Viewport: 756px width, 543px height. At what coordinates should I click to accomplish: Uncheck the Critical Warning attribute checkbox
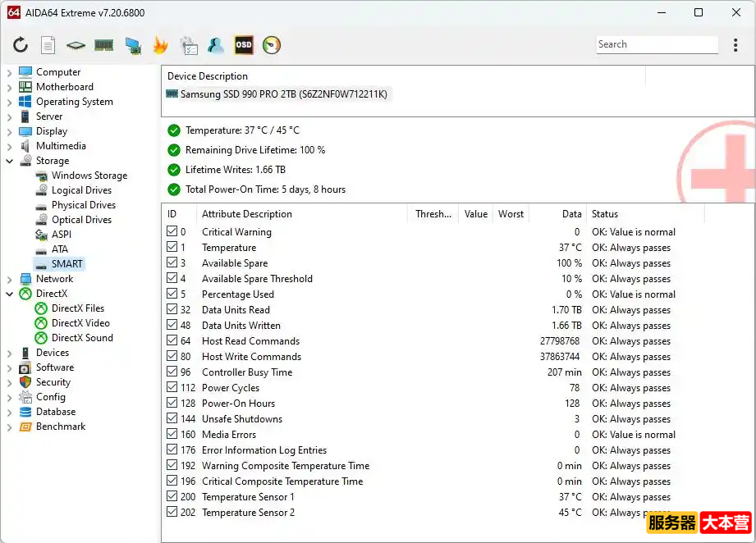172,231
